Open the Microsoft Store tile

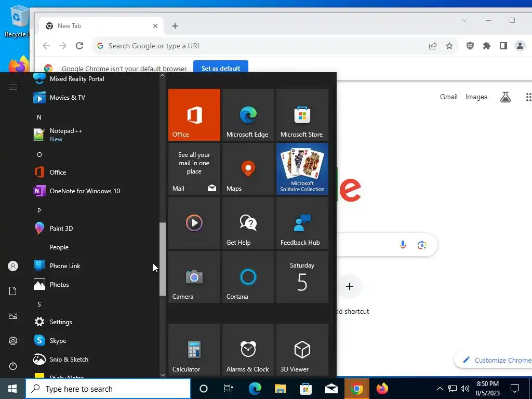[302, 115]
